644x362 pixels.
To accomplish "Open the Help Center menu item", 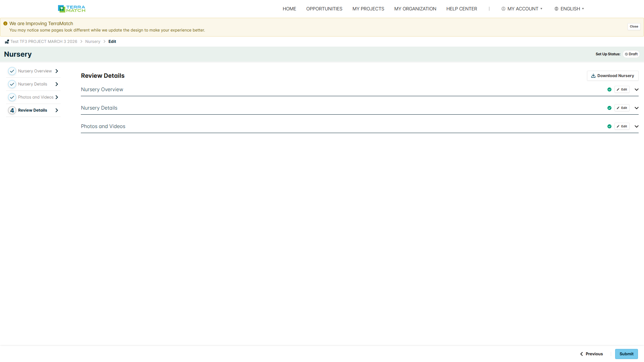I will click(x=462, y=9).
